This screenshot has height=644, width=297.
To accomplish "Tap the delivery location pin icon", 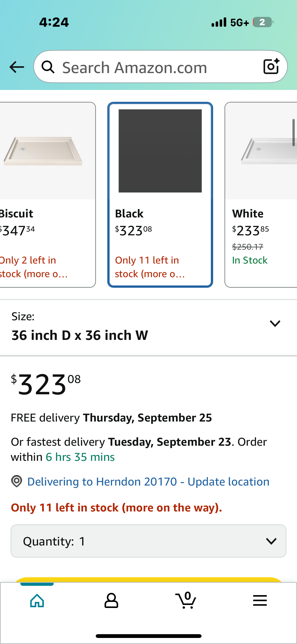I will 17,481.
